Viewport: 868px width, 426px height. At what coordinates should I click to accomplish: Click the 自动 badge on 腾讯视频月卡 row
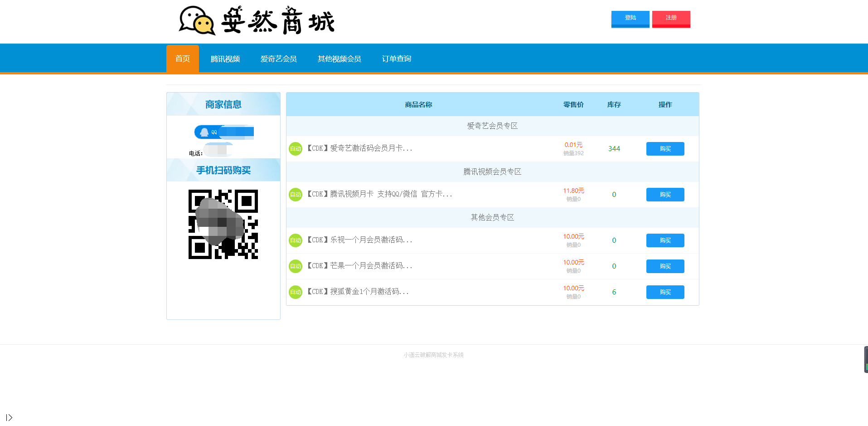pyautogui.click(x=296, y=195)
